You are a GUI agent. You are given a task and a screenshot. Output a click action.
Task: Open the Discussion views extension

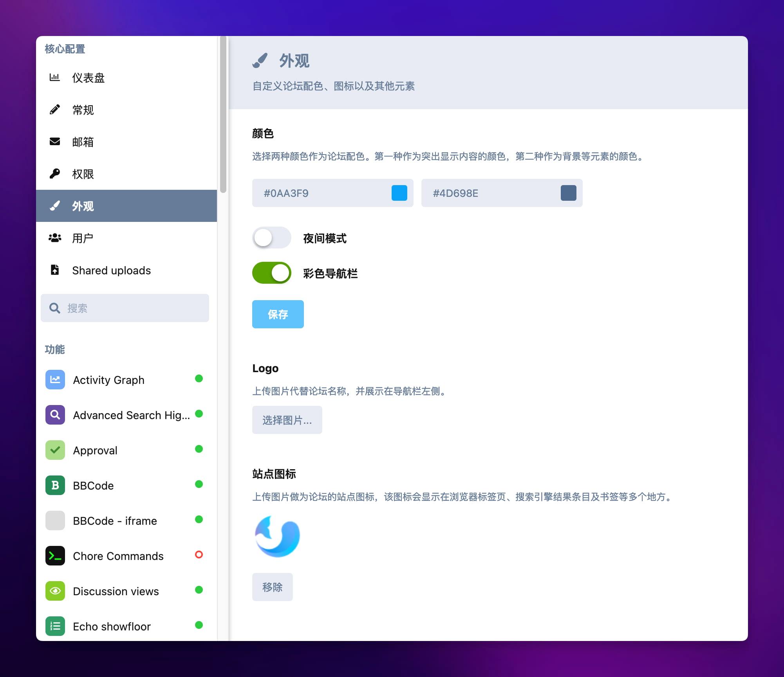(126, 591)
